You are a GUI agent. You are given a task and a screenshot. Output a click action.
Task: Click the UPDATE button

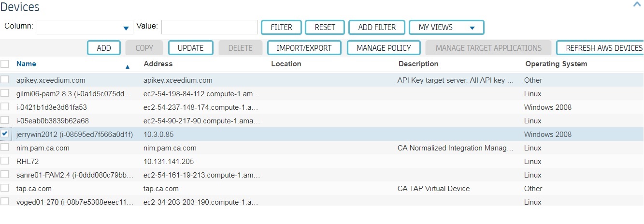[x=190, y=48]
